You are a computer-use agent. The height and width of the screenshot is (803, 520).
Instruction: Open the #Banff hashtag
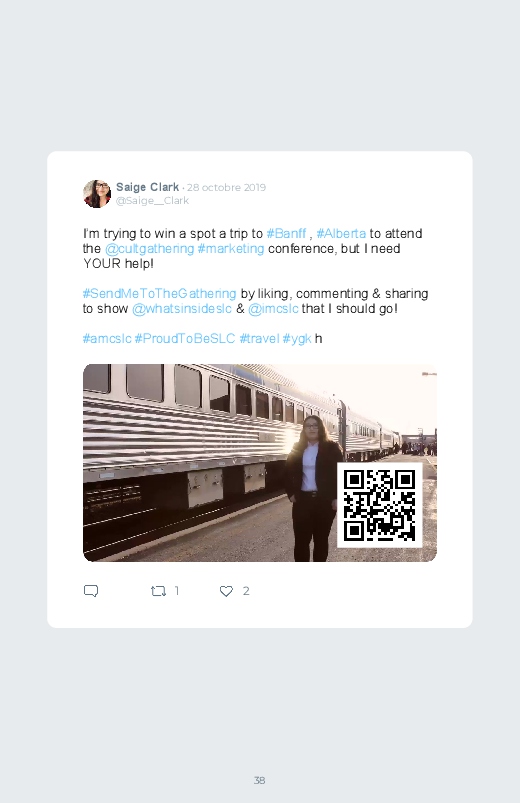point(286,234)
